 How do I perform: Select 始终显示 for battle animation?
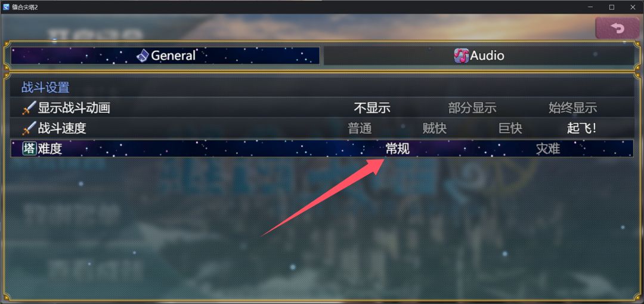click(573, 108)
